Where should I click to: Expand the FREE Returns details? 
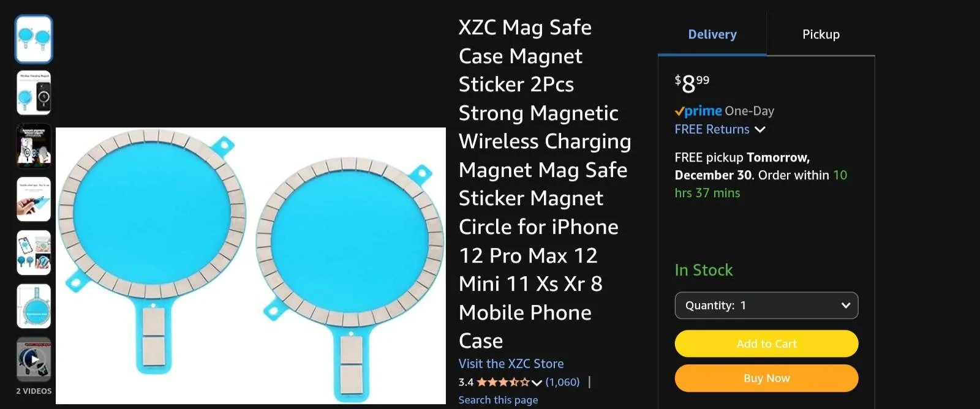(x=759, y=130)
